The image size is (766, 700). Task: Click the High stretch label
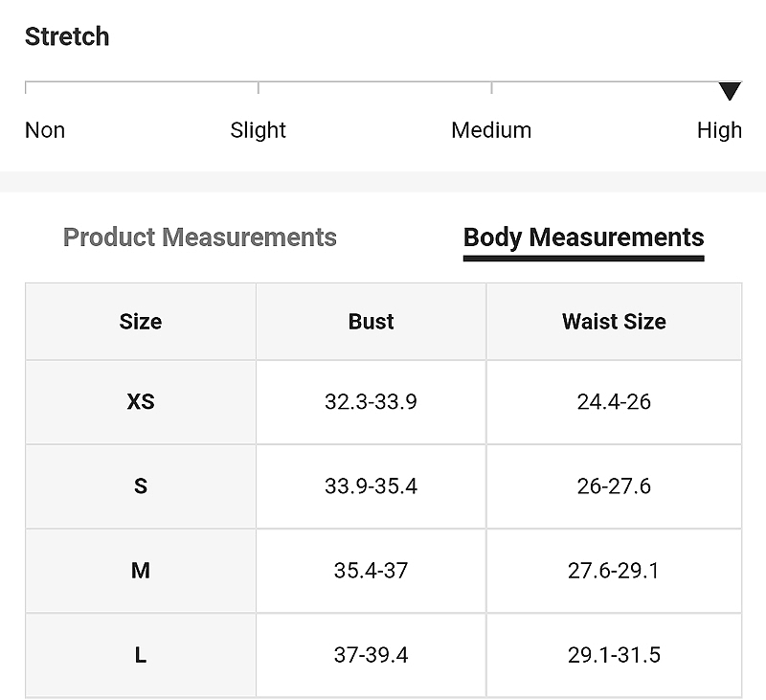pos(719,130)
